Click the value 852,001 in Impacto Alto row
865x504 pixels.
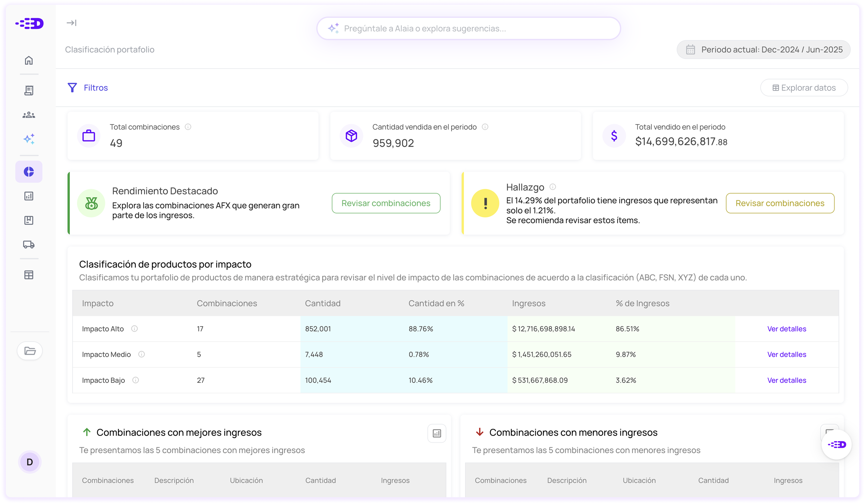coord(318,329)
